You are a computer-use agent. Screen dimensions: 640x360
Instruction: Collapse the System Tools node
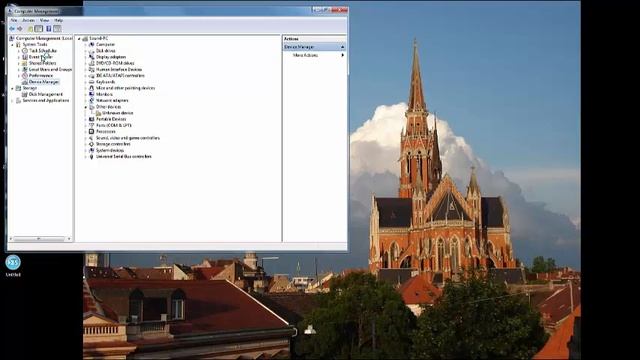(12, 44)
